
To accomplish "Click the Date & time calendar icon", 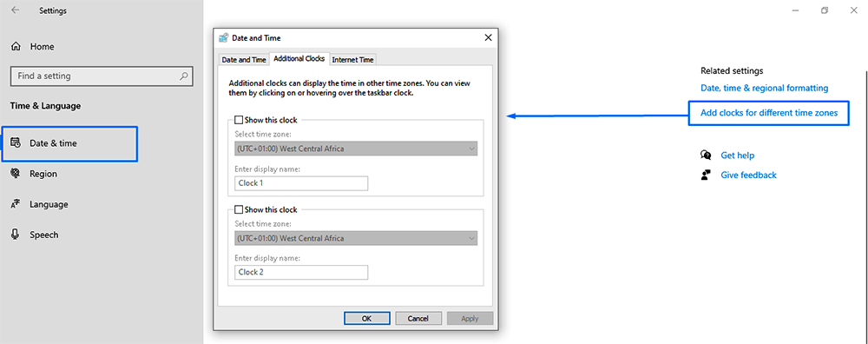I will pos(16,143).
